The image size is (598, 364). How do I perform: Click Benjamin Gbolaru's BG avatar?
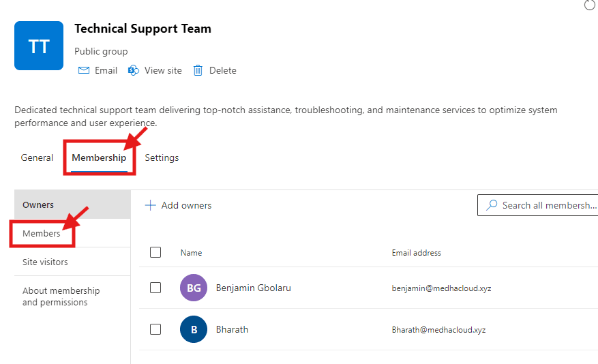click(194, 288)
